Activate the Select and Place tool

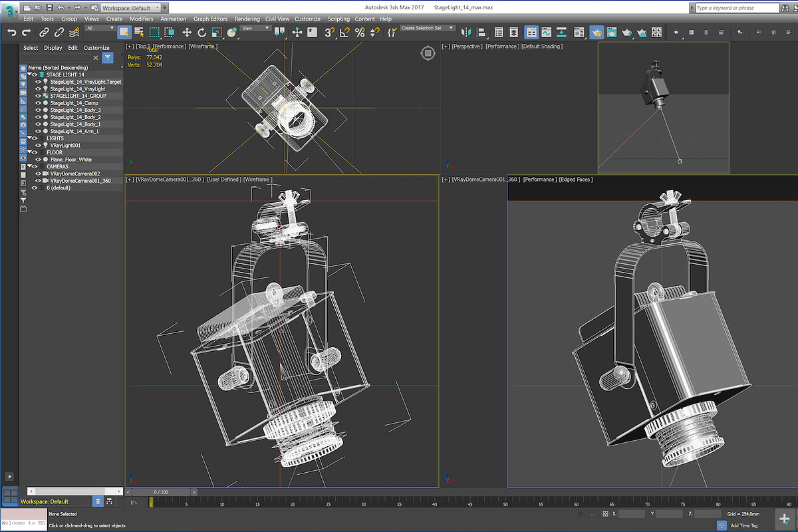(x=231, y=32)
